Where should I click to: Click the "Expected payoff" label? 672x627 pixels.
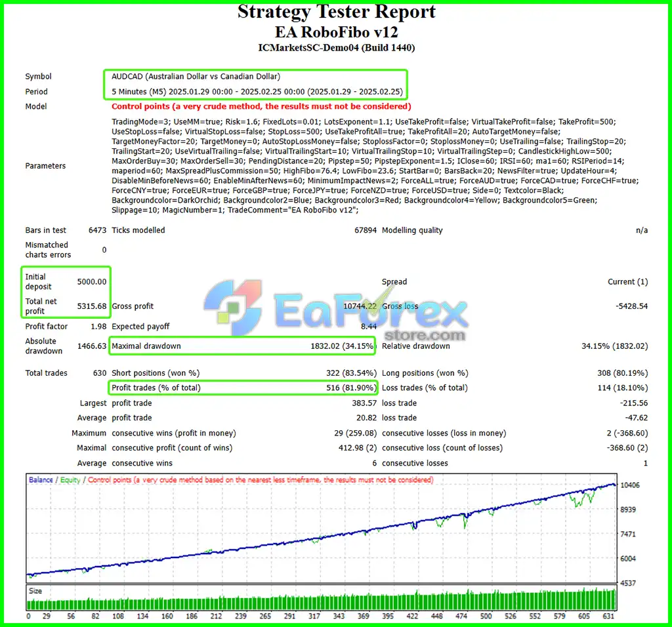[140, 327]
